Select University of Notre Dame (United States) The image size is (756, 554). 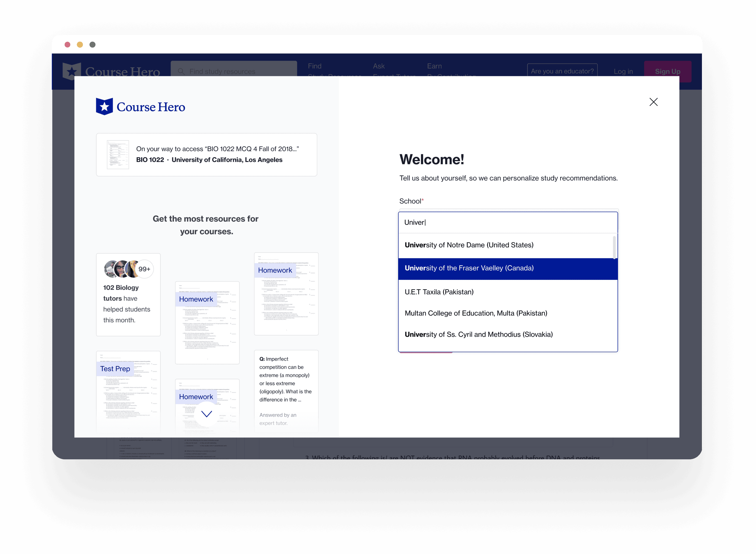(x=469, y=245)
